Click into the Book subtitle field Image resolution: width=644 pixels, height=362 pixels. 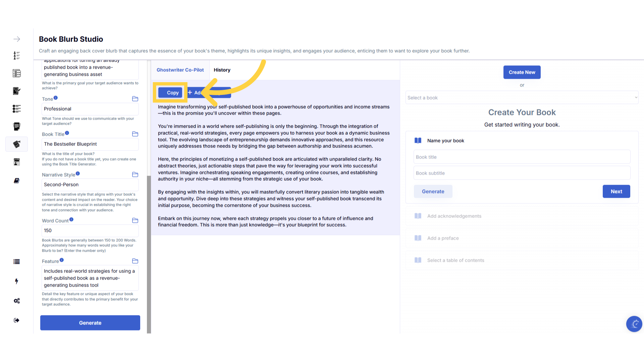tap(522, 173)
